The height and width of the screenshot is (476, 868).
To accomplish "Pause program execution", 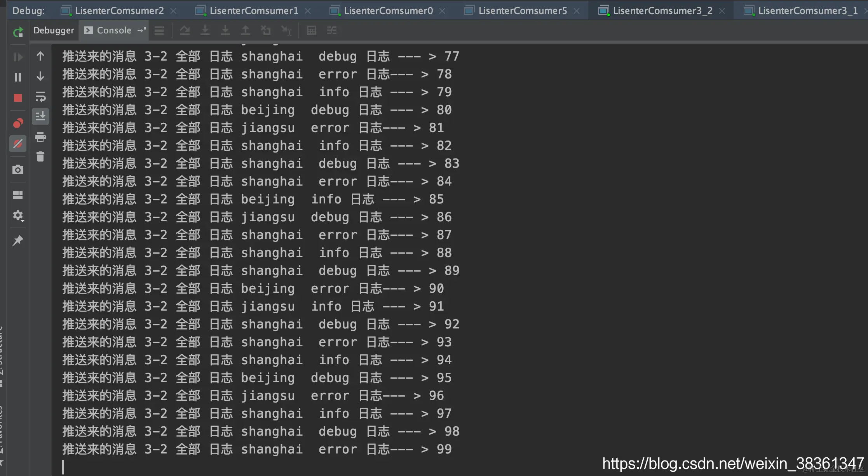I will [18, 77].
